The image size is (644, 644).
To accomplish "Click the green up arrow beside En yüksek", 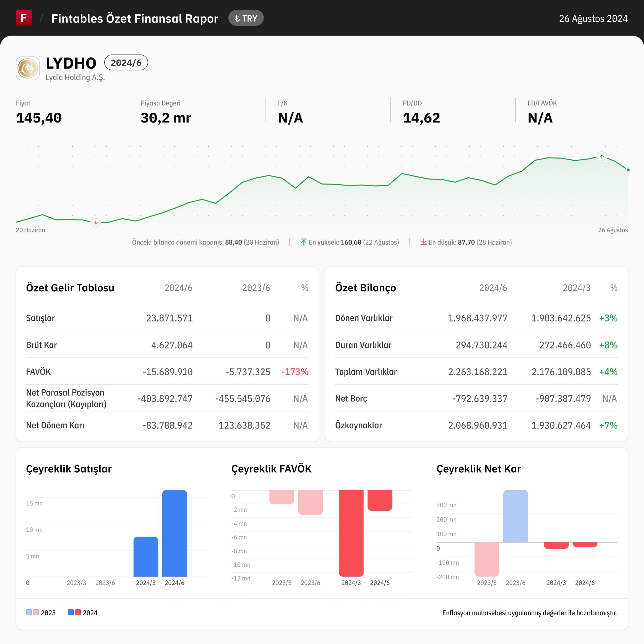I will (304, 242).
